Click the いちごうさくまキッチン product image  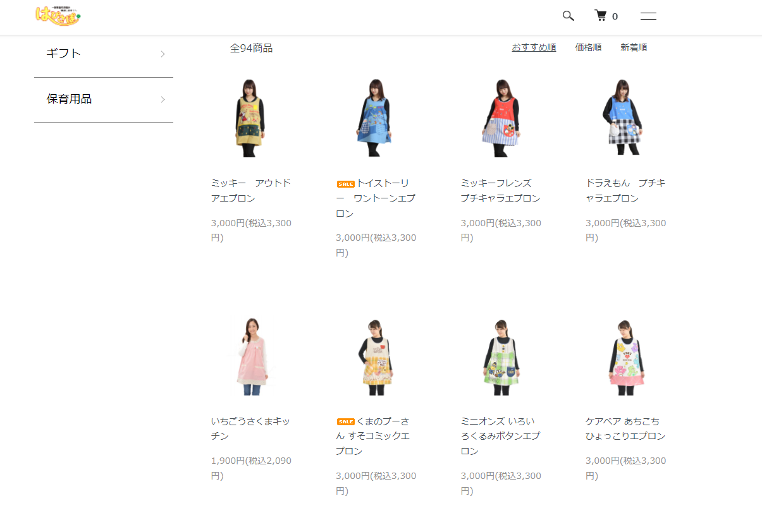click(250, 356)
